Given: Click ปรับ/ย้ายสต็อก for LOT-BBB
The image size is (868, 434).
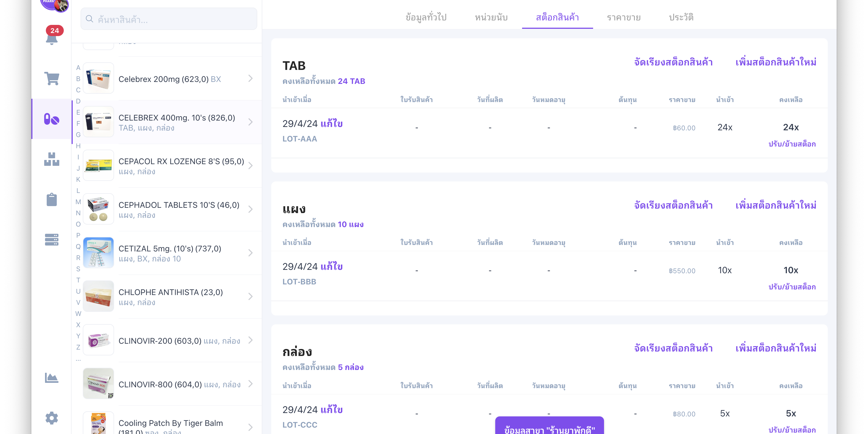Looking at the screenshot, I should click(792, 287).
